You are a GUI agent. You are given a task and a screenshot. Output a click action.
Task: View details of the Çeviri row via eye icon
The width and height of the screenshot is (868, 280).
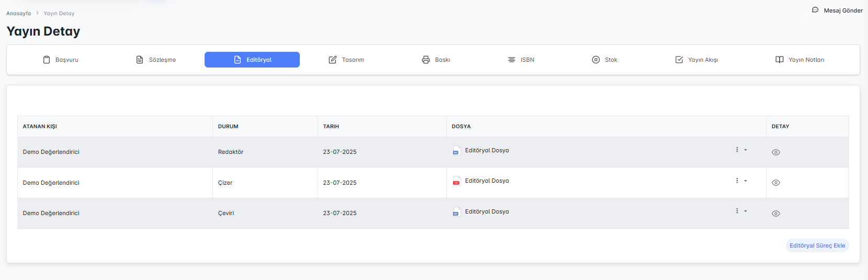coord(776,214)
